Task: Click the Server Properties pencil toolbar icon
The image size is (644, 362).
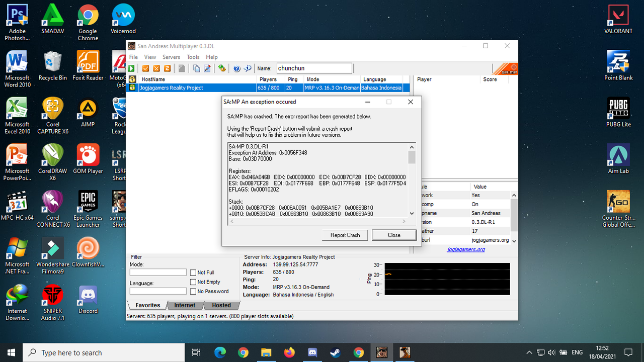Action: coord(207,68)
